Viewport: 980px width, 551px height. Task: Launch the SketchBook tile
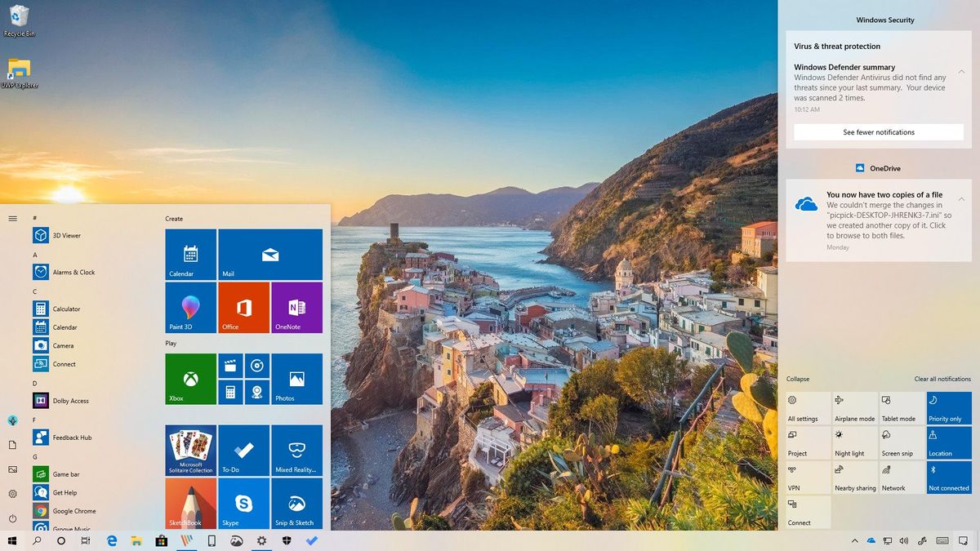(190, 504)
